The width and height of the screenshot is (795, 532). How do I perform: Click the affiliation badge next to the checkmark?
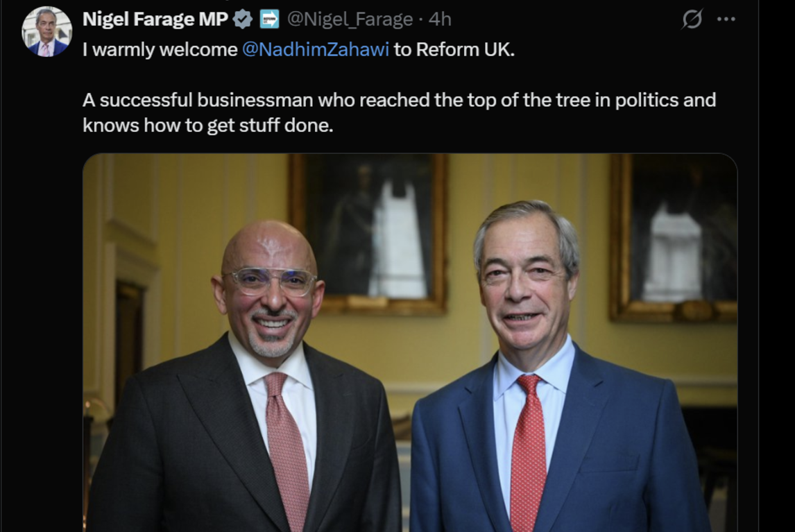point(269,20)
